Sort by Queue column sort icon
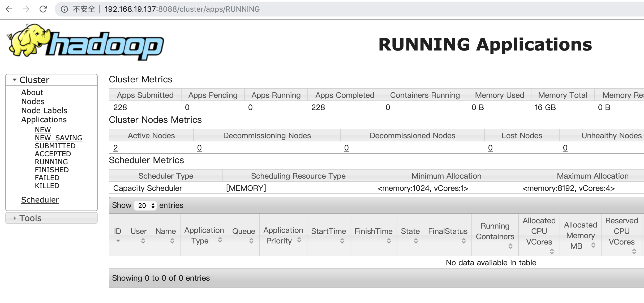644x303 pixels. coord(251,241)
